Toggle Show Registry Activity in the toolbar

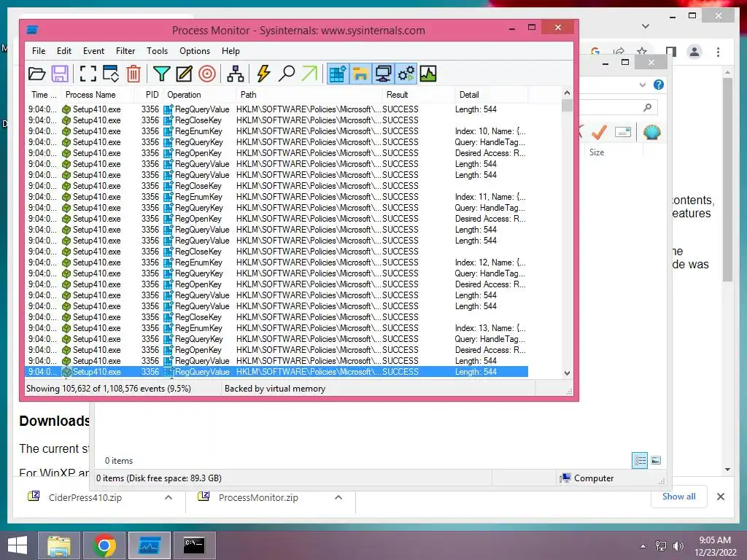click(x=338, y=74)
